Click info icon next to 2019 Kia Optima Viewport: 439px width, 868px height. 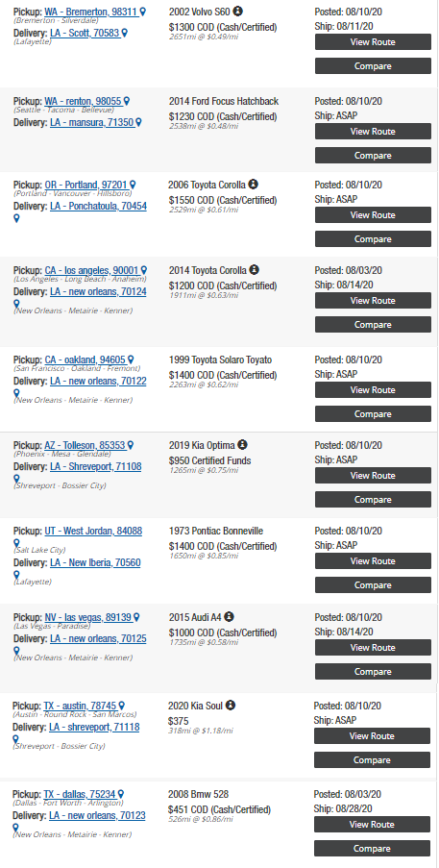click(x=242, y=444)
